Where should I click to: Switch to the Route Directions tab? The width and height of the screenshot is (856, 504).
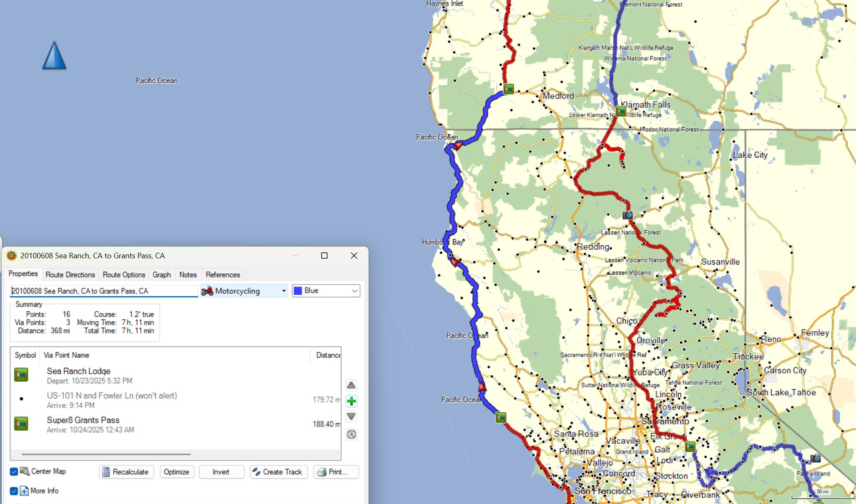click(70, 275)
